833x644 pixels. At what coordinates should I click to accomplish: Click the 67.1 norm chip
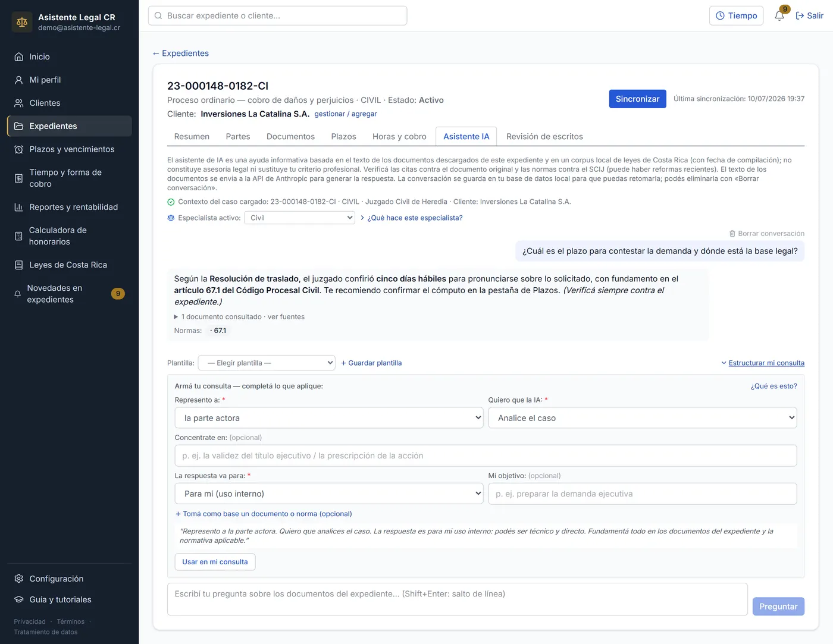[x=218, y=331]
